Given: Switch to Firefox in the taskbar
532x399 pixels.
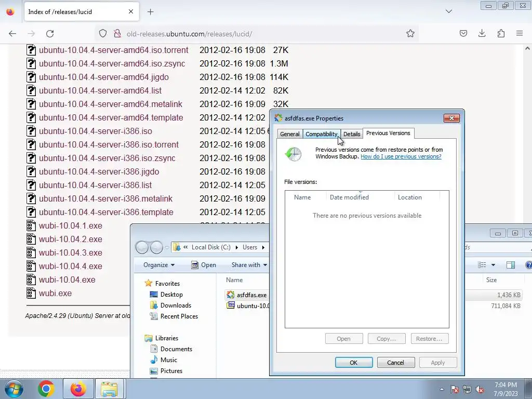Looking at the screenshot, I should pyautogui.click(x=78, y=389).
